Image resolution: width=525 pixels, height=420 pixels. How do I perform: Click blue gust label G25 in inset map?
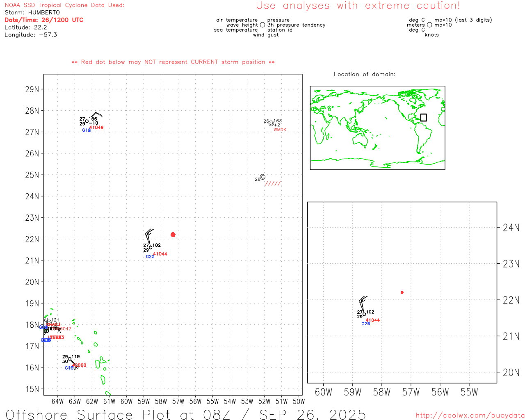pyautogui.click(x=366, y=324)
